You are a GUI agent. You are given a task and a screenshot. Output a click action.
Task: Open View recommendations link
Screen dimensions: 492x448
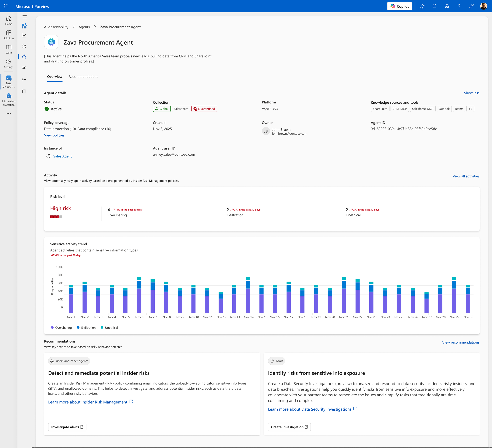[461, 342]
